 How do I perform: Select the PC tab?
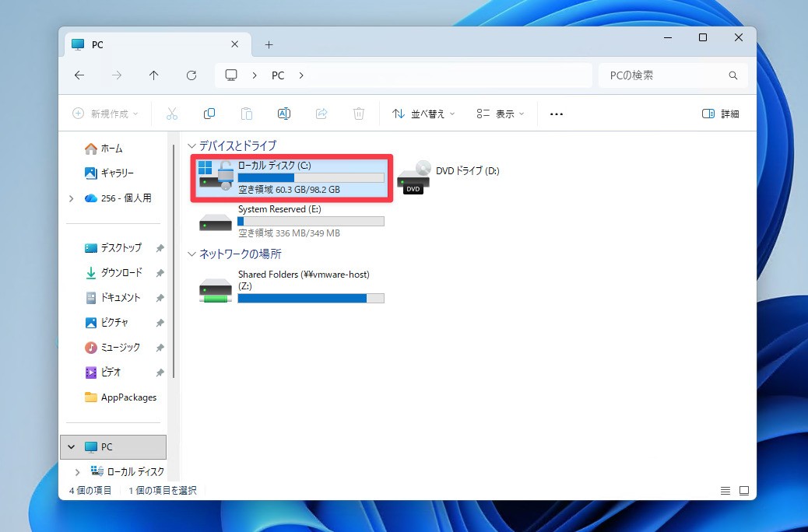click(x=158, y=45)
